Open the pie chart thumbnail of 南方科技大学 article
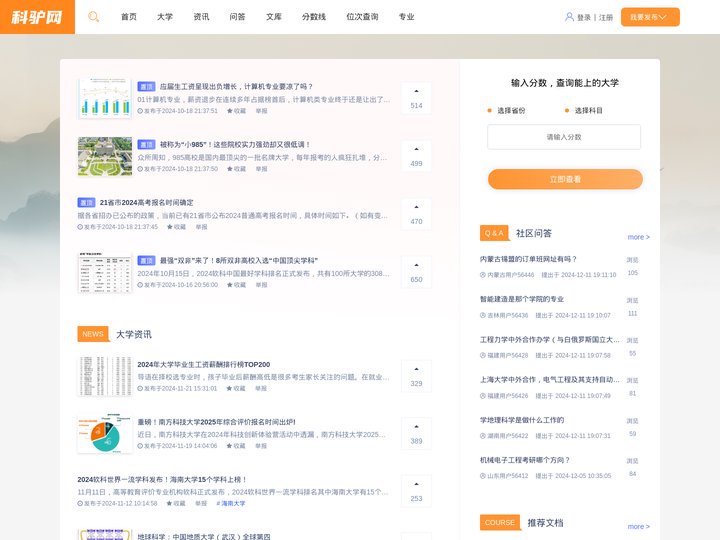This screenshot has width=720, height=540. (x=105, y=433)
